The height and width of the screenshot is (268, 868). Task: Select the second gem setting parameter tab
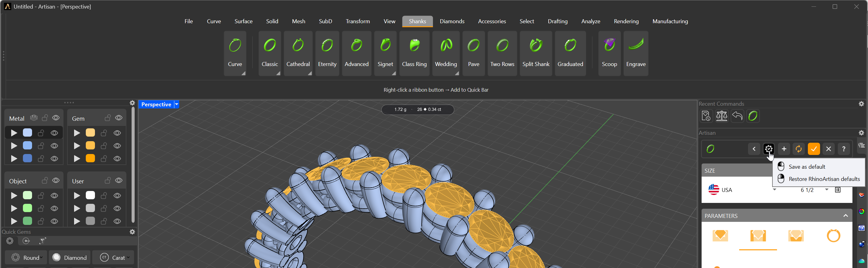tap(758, 236)
